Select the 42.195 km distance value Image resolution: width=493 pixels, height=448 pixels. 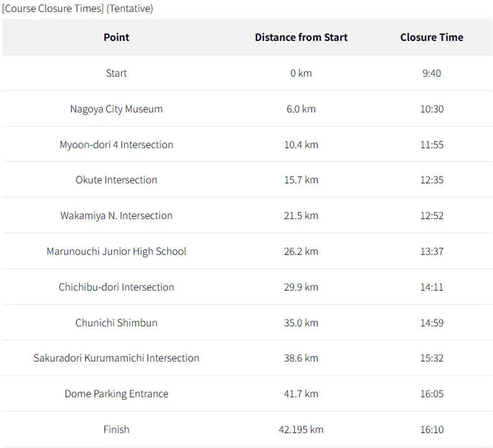[x=301, y=429]
